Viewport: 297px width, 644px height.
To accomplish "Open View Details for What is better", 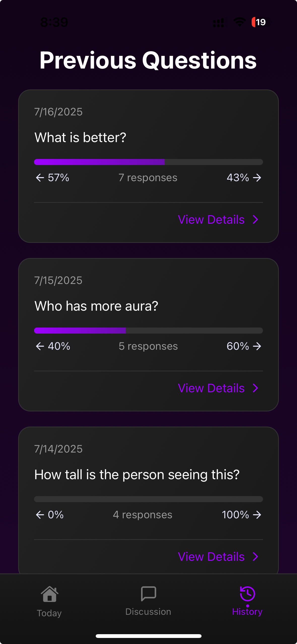I will coord(212,219).
